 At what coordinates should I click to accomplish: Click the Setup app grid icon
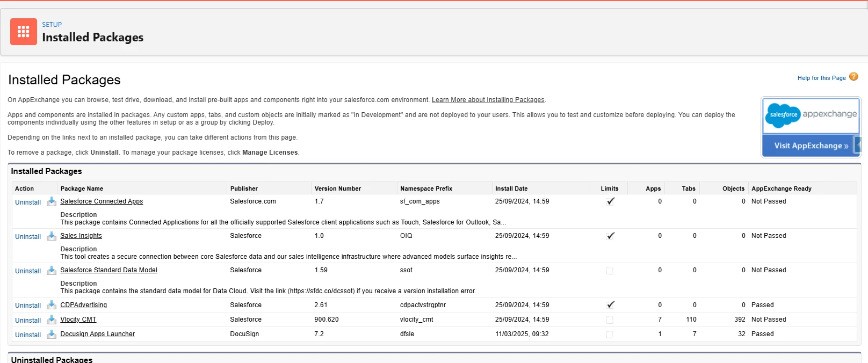tap(24, 32)
